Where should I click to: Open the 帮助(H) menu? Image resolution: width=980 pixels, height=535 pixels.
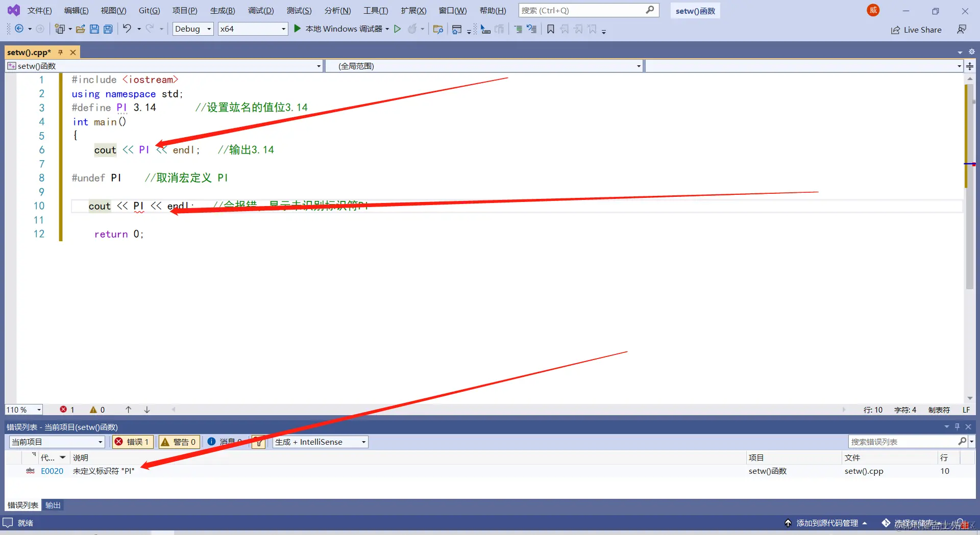[493, 10]
